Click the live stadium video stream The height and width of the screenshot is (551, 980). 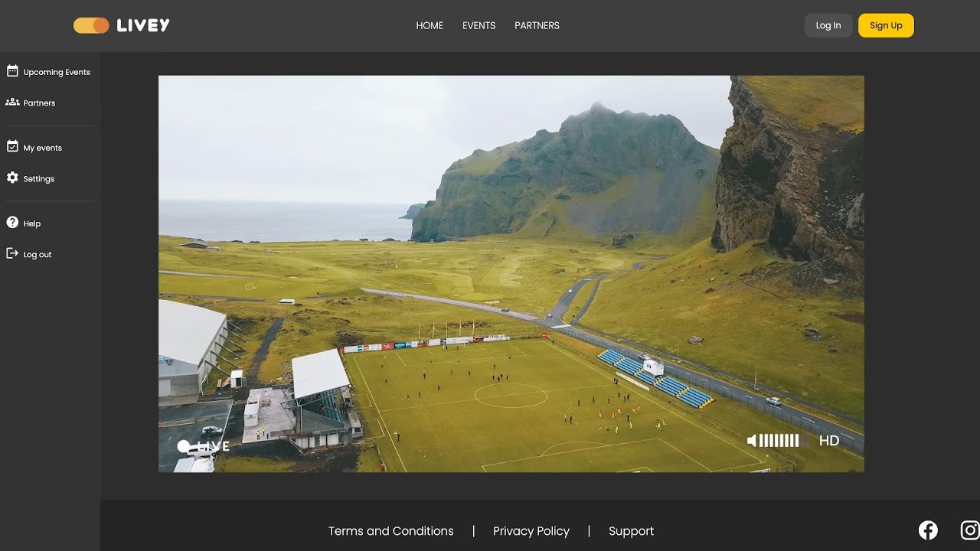(511, 273)
